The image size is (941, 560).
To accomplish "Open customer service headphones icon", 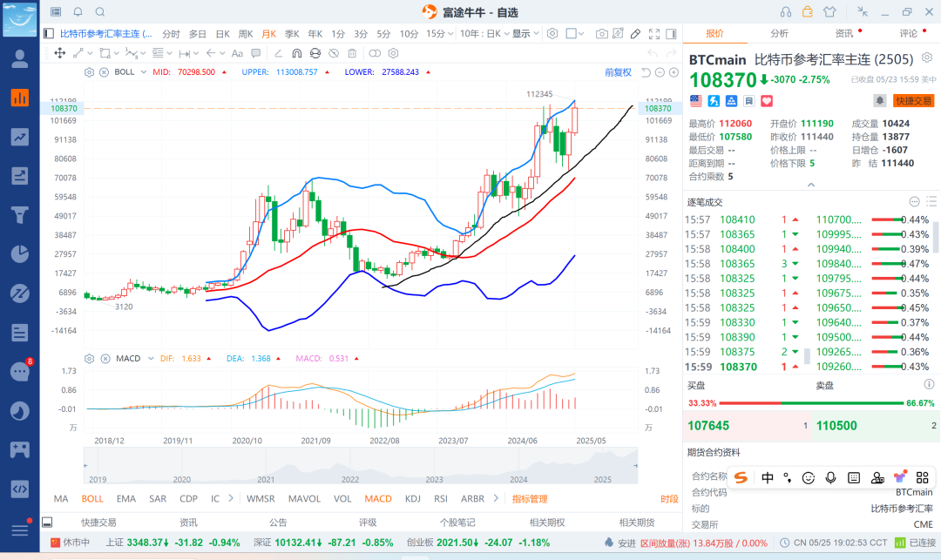I will tap(786, 12).
